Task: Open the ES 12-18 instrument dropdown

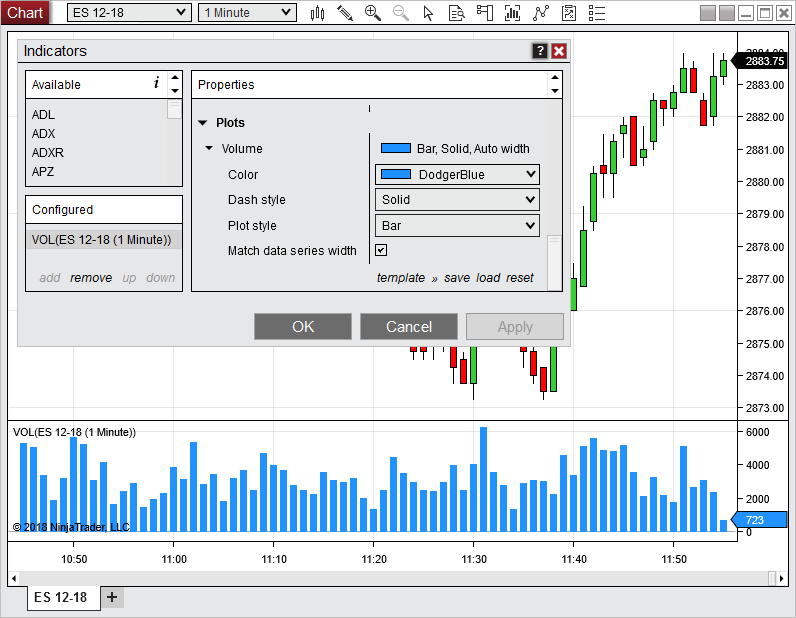Action: click(x=130, y=12)
